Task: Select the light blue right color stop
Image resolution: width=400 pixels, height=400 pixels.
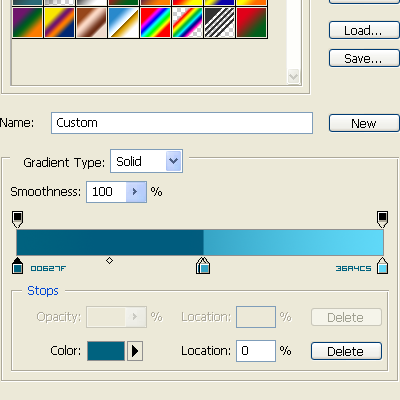Action: coord(383,266)
